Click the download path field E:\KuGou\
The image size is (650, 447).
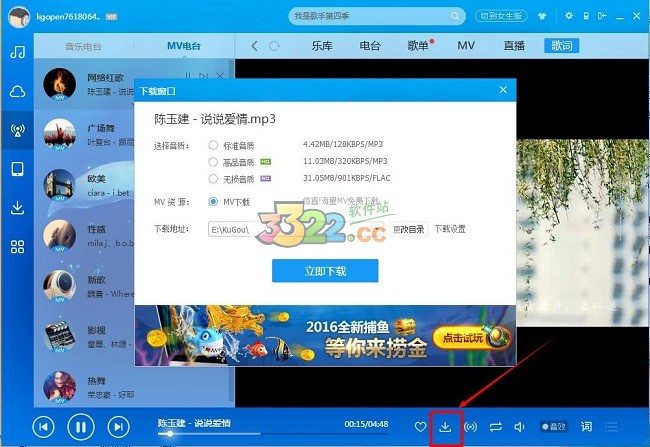(x=296, y=229)
